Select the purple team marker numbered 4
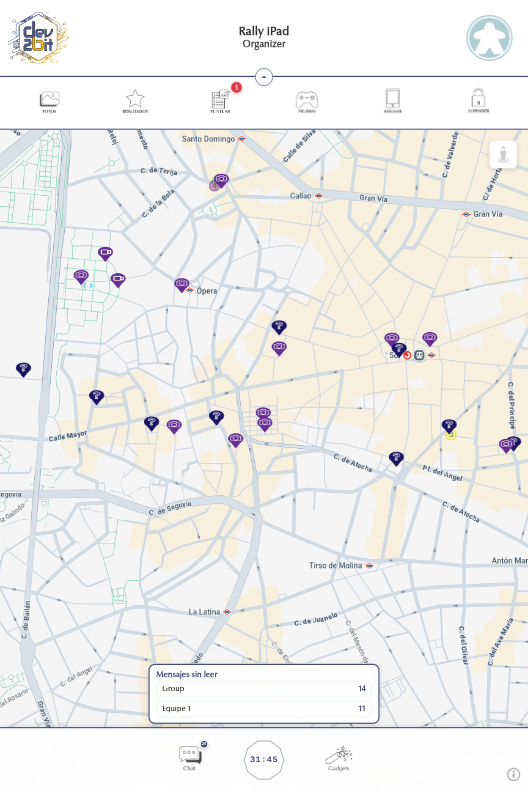The height and width of the screenshot is (792, 528). [214, 186]
